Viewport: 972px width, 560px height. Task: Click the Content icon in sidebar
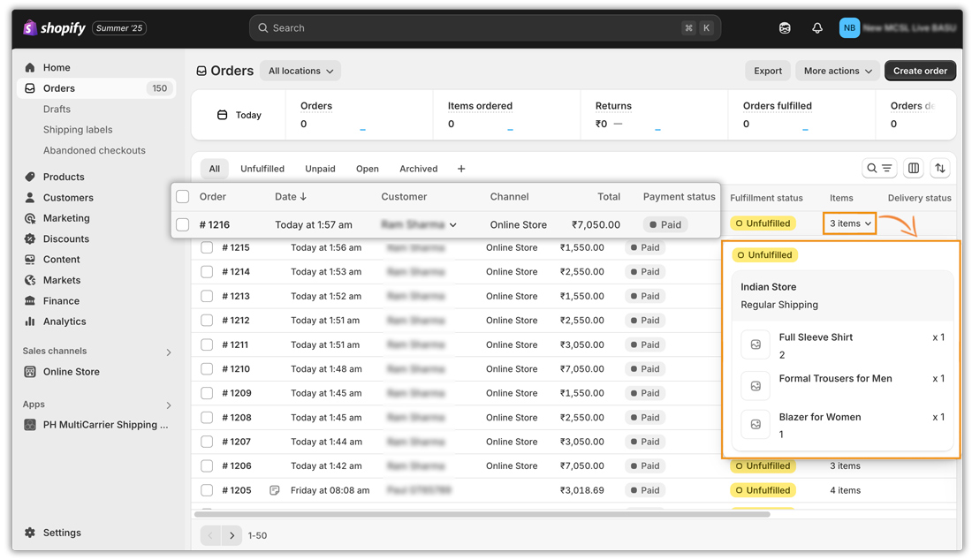pyautogui.click(x=30, y=260)
